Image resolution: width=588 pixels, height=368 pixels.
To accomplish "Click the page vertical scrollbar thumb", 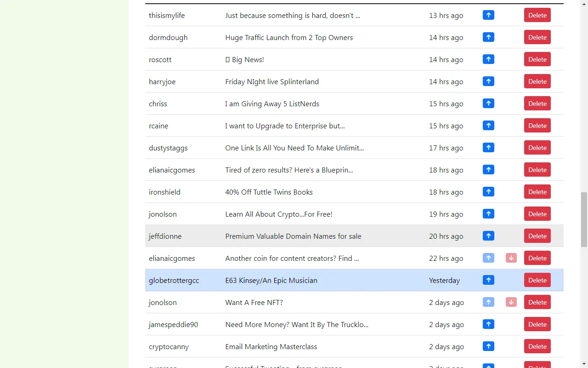I will click(584, 220).
